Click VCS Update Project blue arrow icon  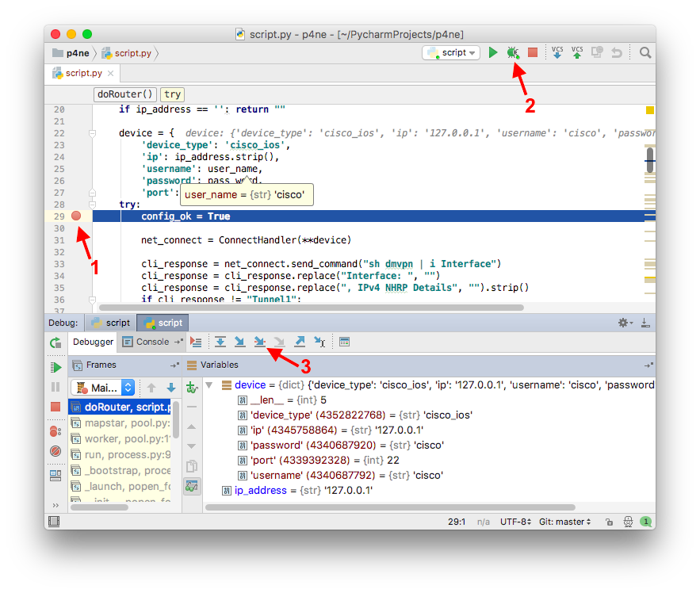[x=557, y=53]
